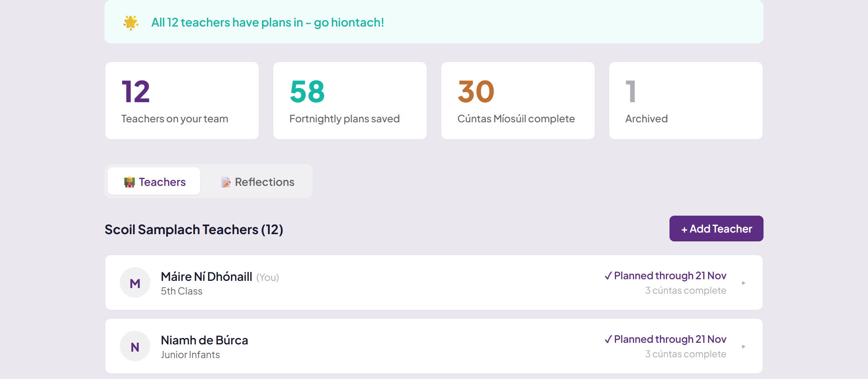868x379 pixels.
Task: Expand Niamh de Búrca's row arrow
Action: point(743,346)
